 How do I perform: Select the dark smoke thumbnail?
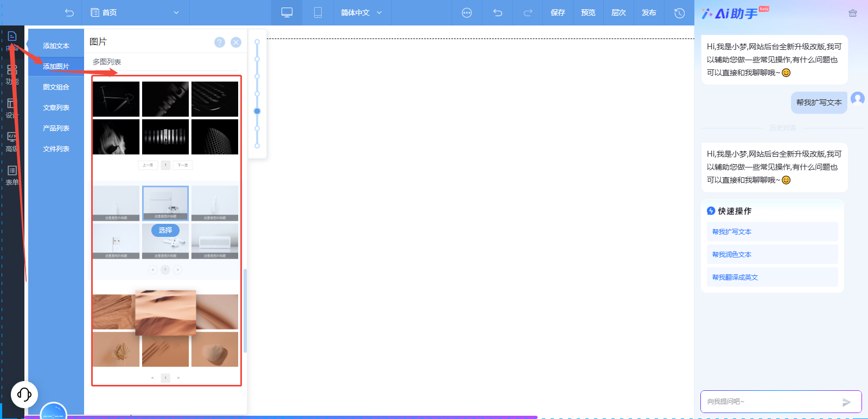(116, 137)
